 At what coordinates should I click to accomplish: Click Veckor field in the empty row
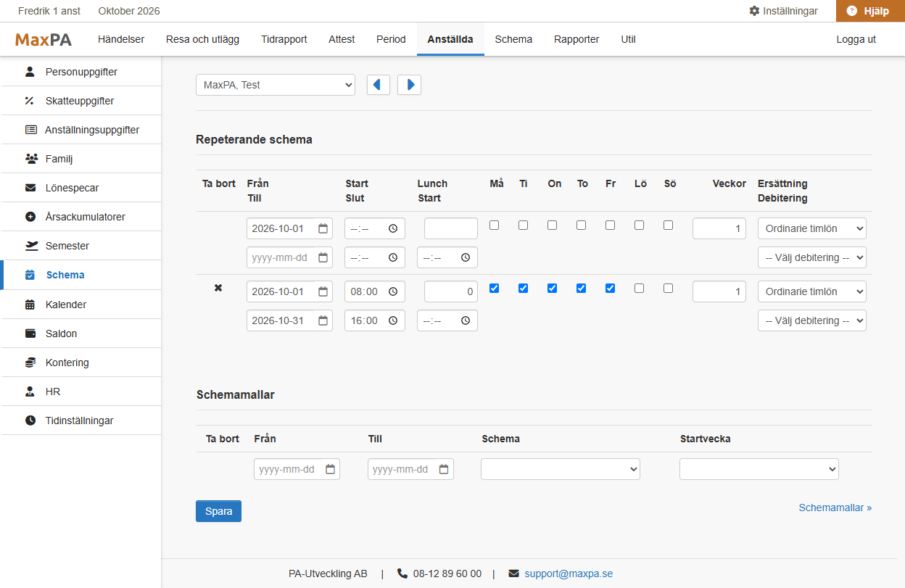pyautogui.click(x=719, y=228)
